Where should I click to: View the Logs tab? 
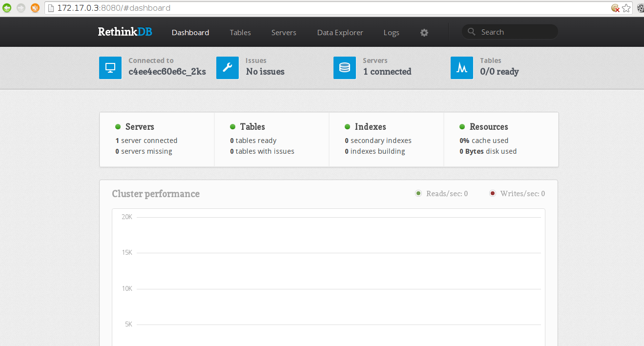click(391, 33)
